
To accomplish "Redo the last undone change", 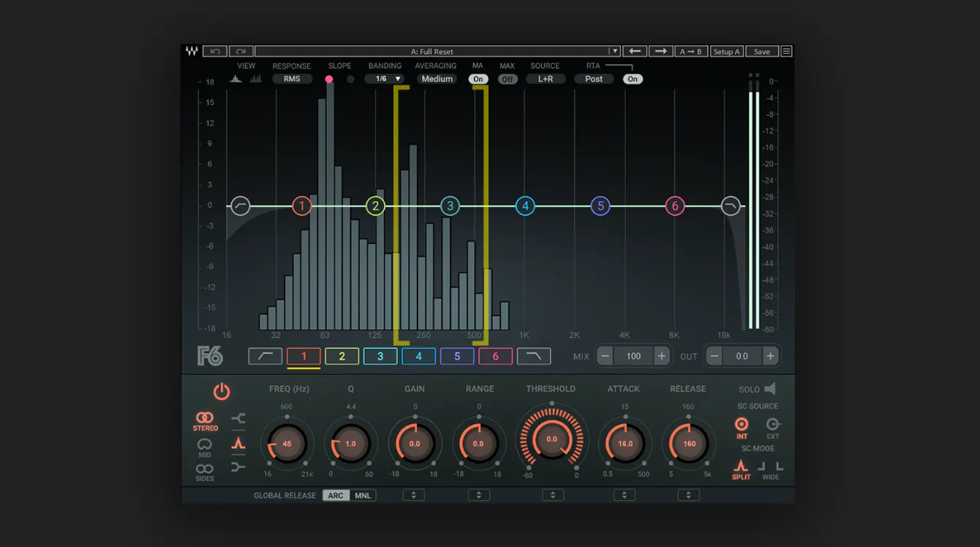I will click(x=241, y=51).
